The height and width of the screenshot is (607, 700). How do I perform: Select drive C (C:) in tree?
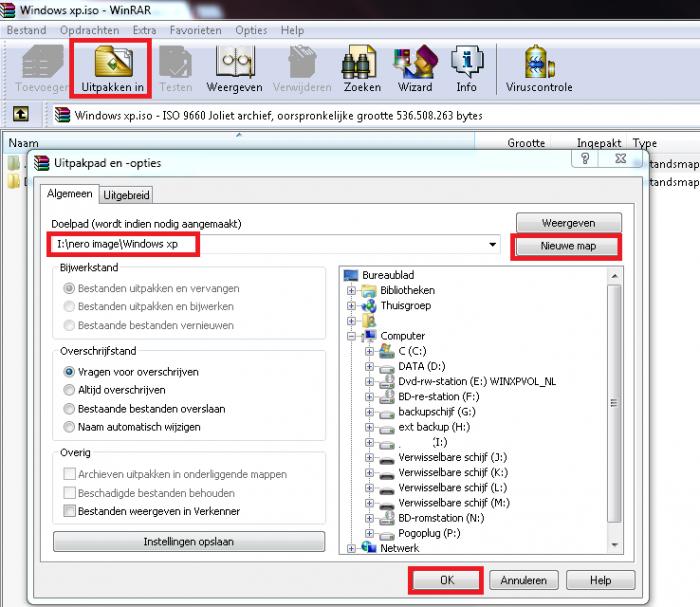pyautogui.click(x=412, y=351)
